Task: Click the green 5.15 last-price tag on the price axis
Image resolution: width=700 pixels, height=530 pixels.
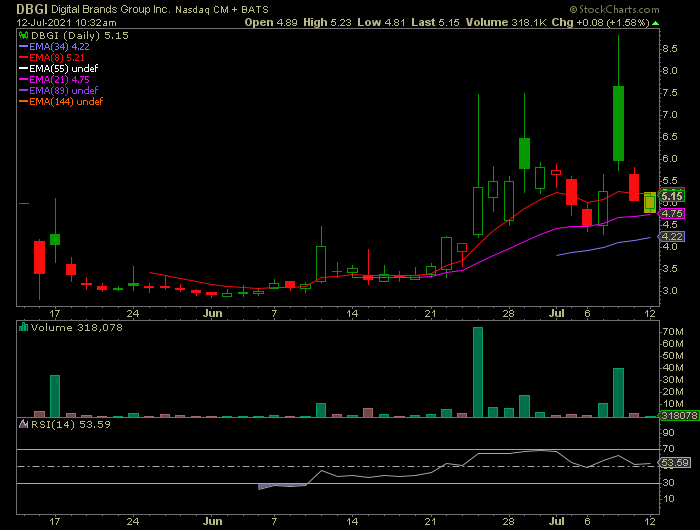Action: 671,196
